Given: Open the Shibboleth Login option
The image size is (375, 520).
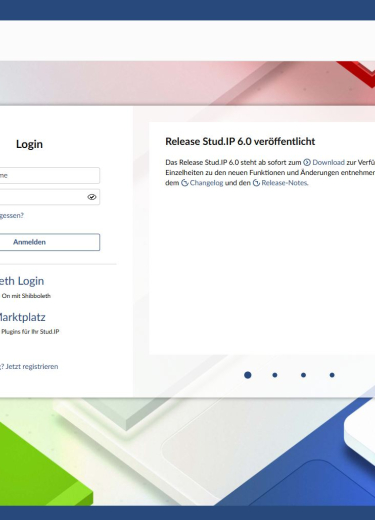Looking at the screenshot, I should pos(22,281).
